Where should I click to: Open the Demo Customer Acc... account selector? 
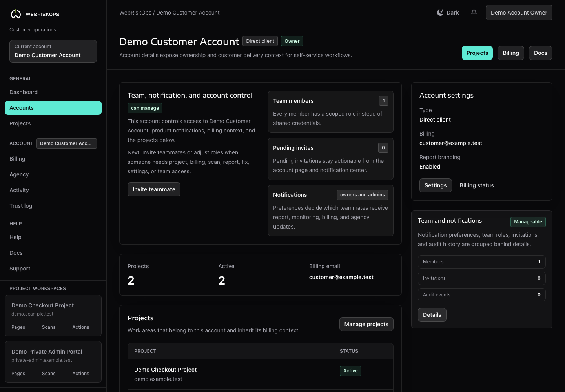[x=66, y=143]
